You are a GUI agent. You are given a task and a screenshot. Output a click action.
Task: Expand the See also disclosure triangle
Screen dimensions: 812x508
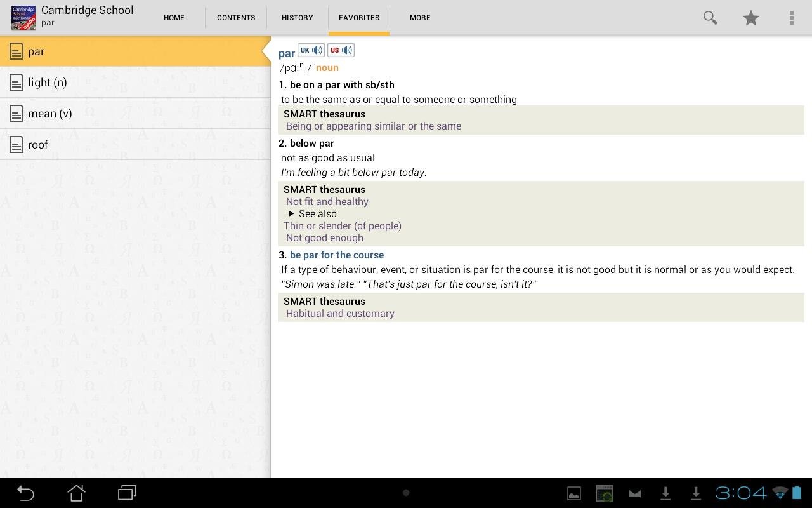(291, 214)
